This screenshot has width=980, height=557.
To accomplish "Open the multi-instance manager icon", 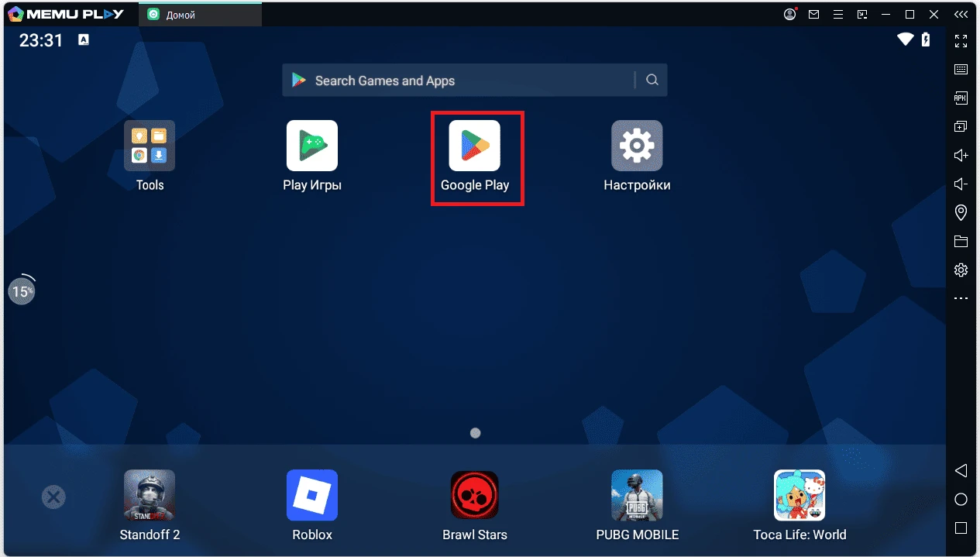I will point(961,125).
